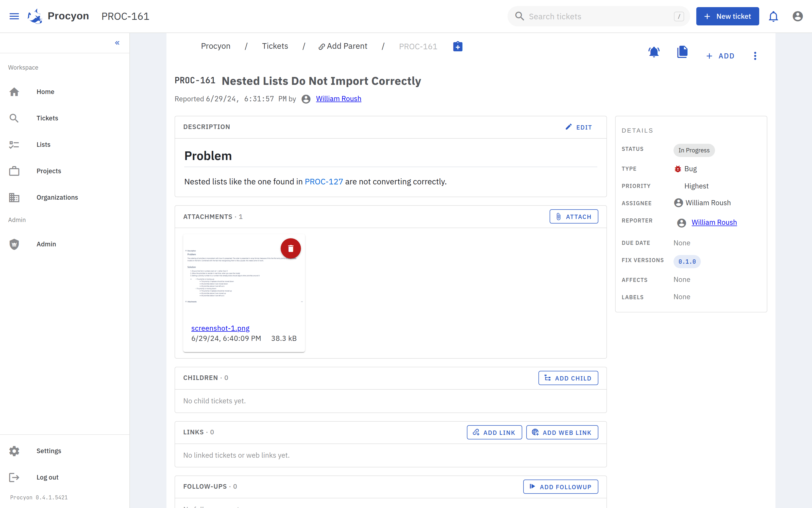Image resolution: width=812 pixels, height=508 pixels.
Task: Click the + ADD button
Action: pyautogui.click(x=720, y=56)
